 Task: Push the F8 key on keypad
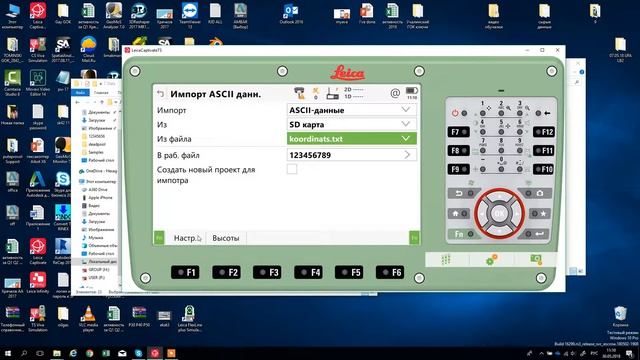458,151
